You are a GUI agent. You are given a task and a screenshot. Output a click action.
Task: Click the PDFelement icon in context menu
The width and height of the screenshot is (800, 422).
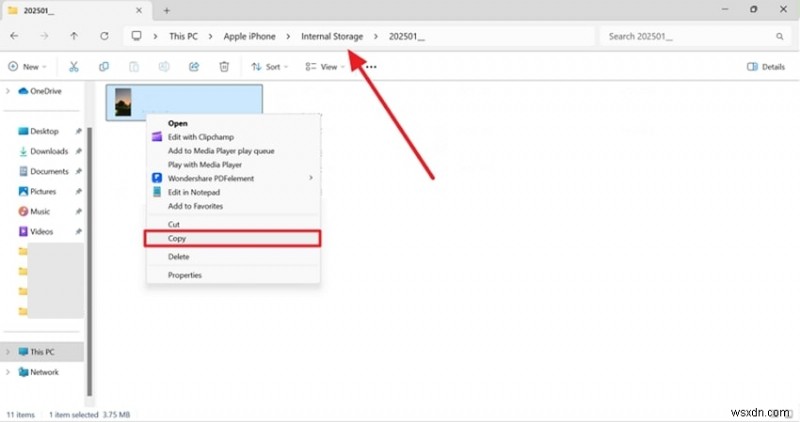coord(157,178)
